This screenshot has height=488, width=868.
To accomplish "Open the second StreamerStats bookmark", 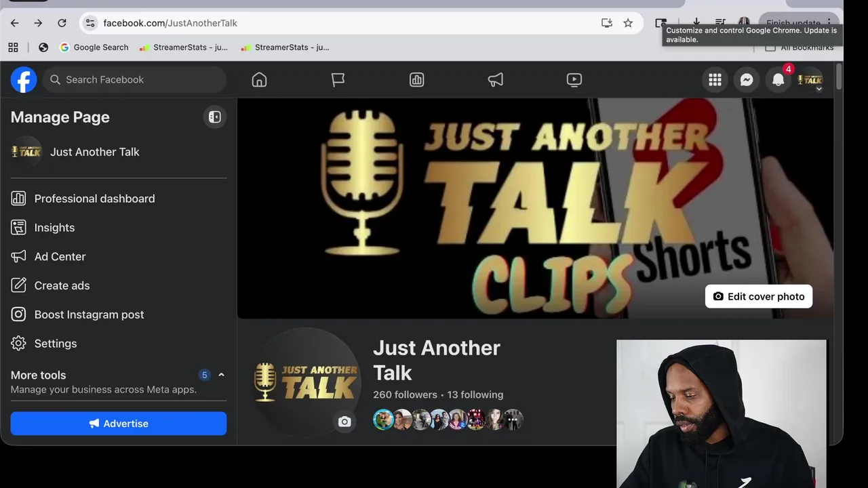I will (x=285, y=47).
